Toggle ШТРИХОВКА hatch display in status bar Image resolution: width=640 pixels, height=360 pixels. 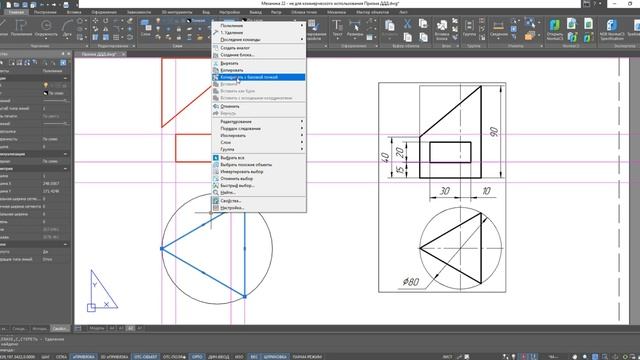275,357
